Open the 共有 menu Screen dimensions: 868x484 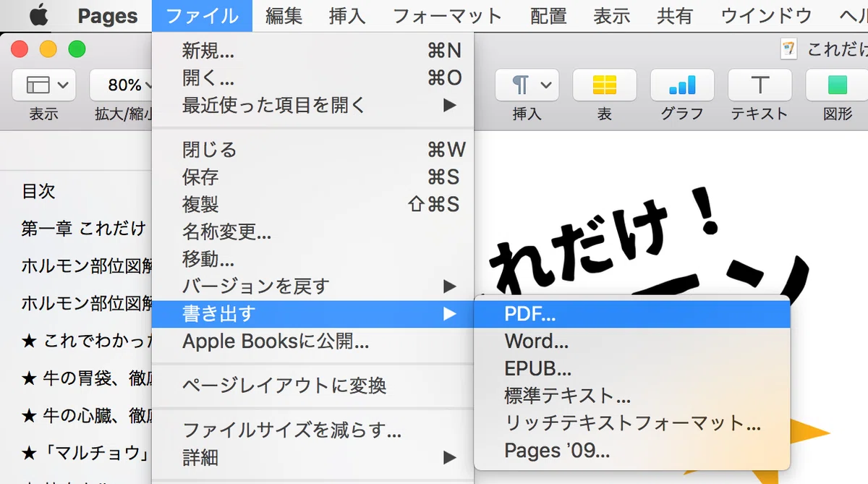[x=676, y=15]
